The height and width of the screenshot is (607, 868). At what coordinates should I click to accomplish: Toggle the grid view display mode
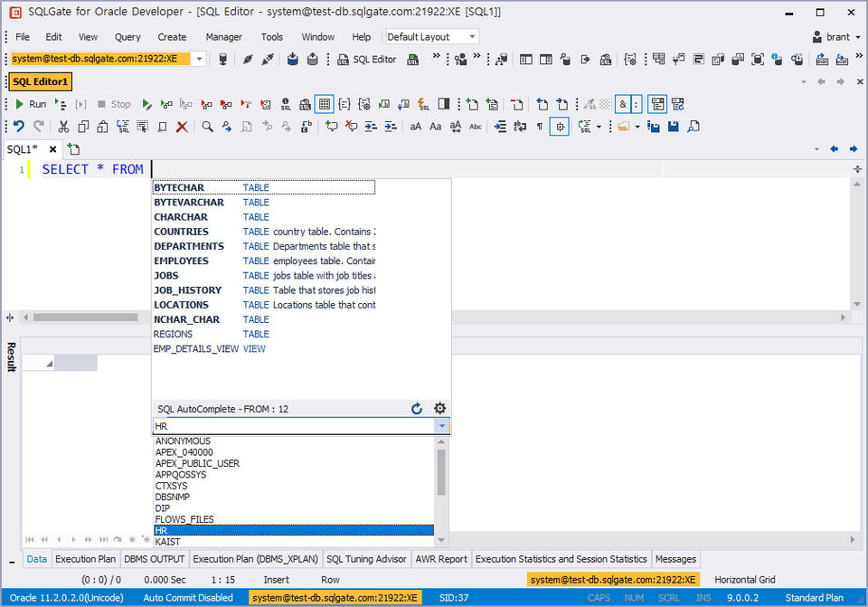click(324, 103)
